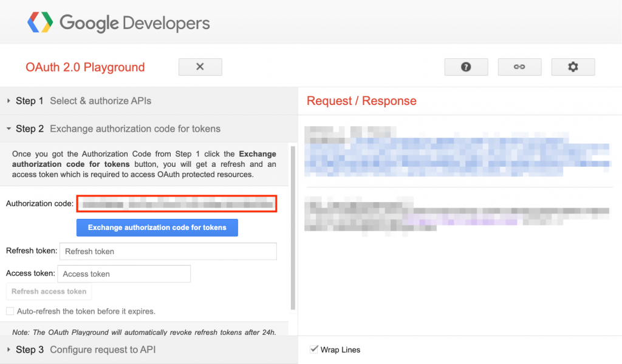Click the Refresh token label

click(32, 251)
